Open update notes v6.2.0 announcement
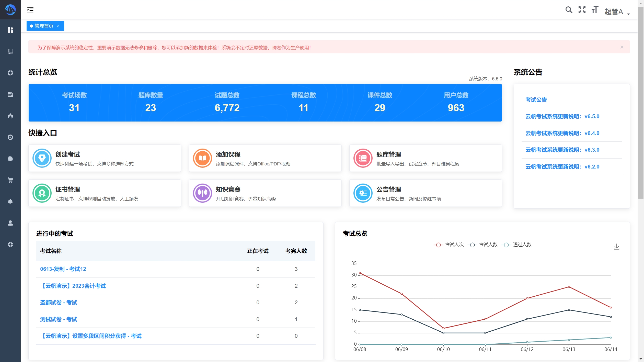This screenshot has width=644, height=362. pyautogui.click(x=562, y=167)
